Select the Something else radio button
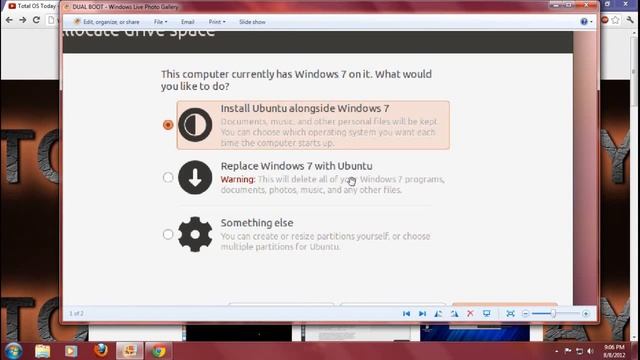Image resolution: width=640 pixels, height=360 pixels. click(168, 234)
